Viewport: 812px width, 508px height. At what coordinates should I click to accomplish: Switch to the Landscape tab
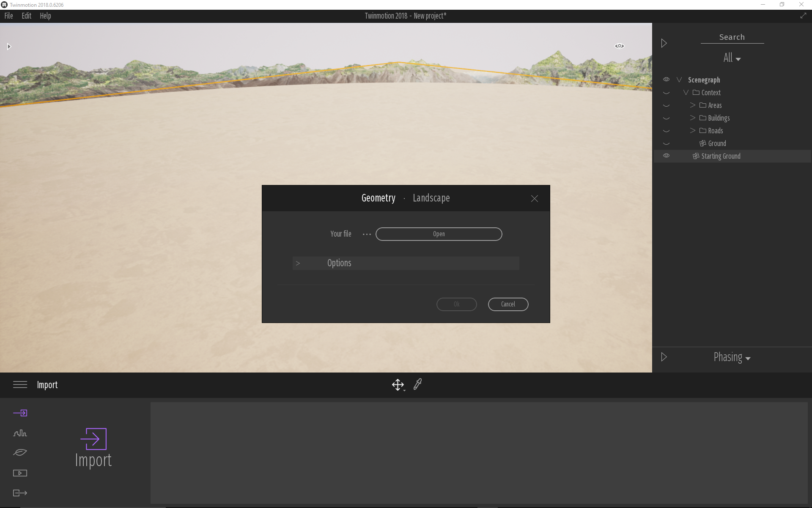pos(431,198)
